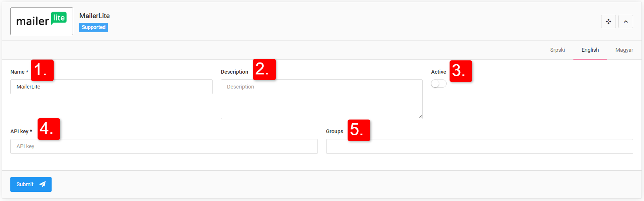Open the Groups selection field
Viewport: 644px width, 201px height.
(479, 146)
